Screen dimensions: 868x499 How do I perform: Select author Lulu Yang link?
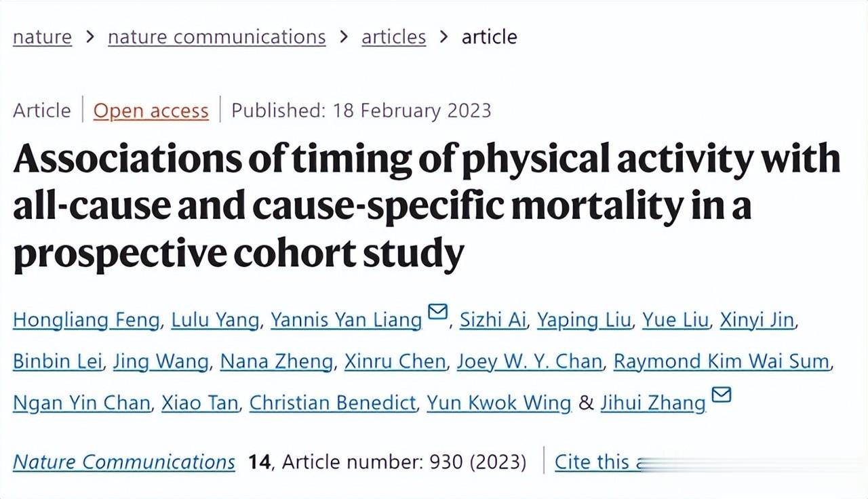tap(214, 320)
